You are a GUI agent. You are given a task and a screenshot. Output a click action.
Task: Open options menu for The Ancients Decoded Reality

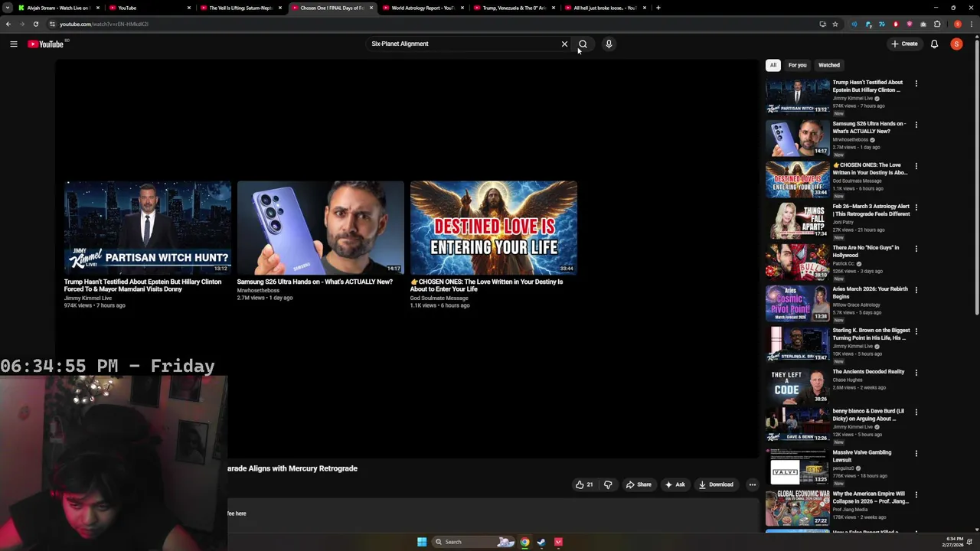916,373
